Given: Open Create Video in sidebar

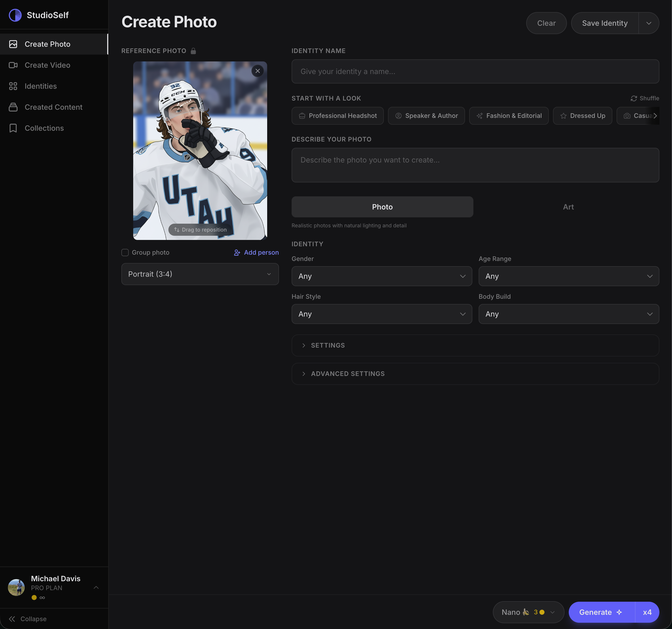Looking at the screenshot, I should click(54, 65).
